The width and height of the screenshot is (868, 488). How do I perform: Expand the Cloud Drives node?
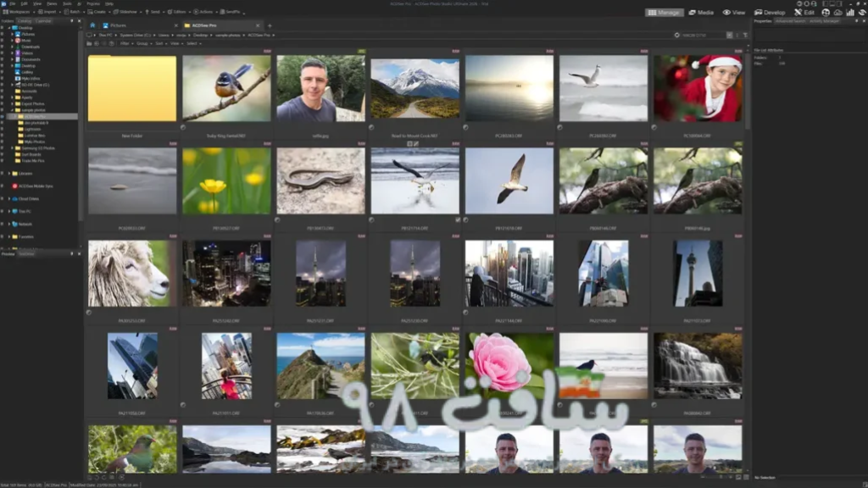pyautogui.click(x=8, y=198)
